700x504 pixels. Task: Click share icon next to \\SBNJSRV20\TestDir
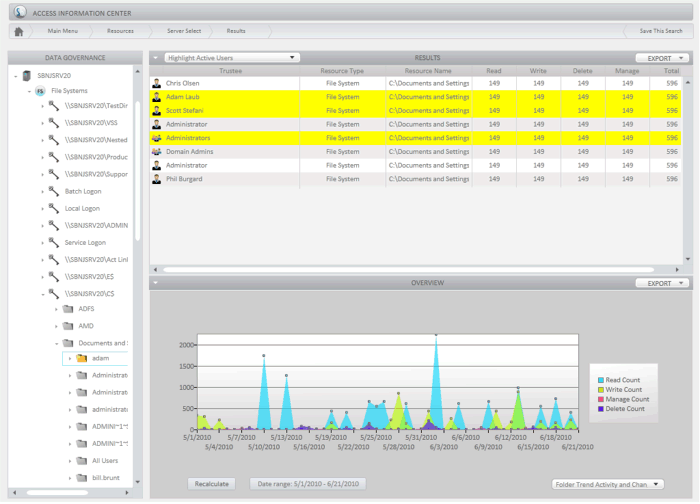[x=54, y=106]
